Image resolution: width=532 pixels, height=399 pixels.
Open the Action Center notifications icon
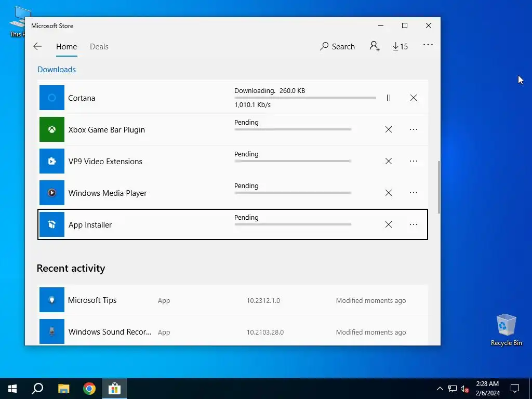click(515, 389)
